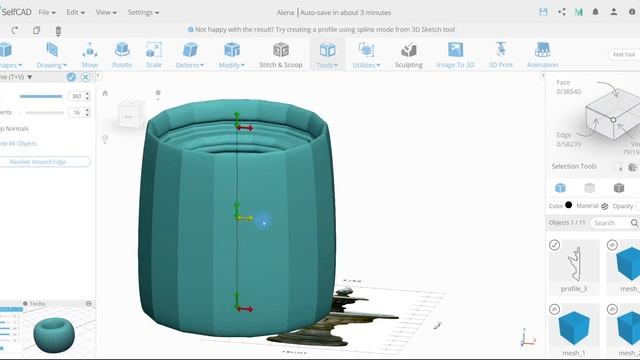Open the 3D Print tool
This screenshot has height=360, width=640.
click(501, 54)
